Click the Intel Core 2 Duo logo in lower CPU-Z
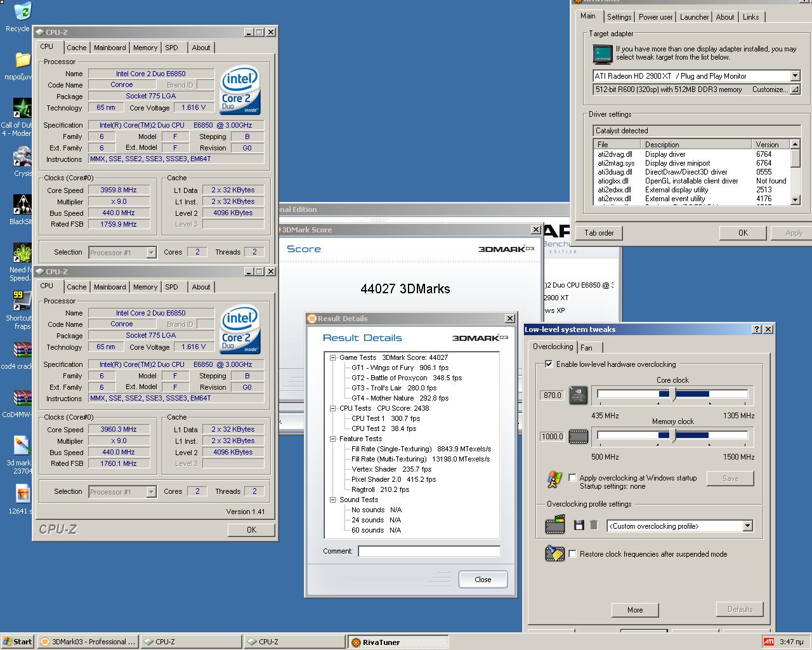The height and width of the screenshot is (650, 812). pos(240,329)
